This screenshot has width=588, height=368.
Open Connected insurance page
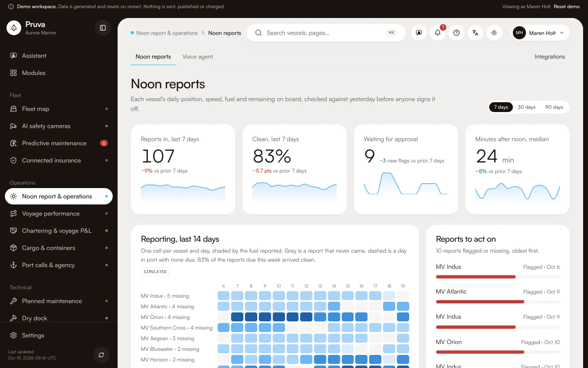click(x=59, y=160)
